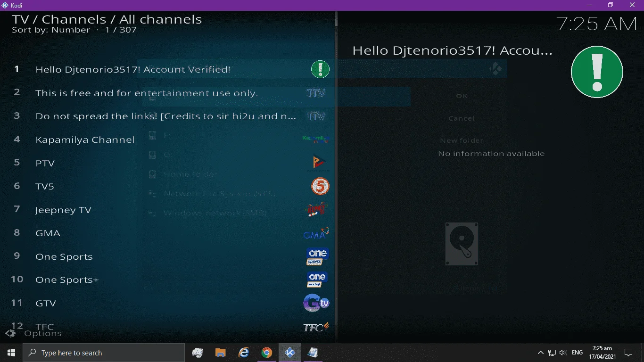Select the green exclamation icon on channel 1

click(320, 69)
